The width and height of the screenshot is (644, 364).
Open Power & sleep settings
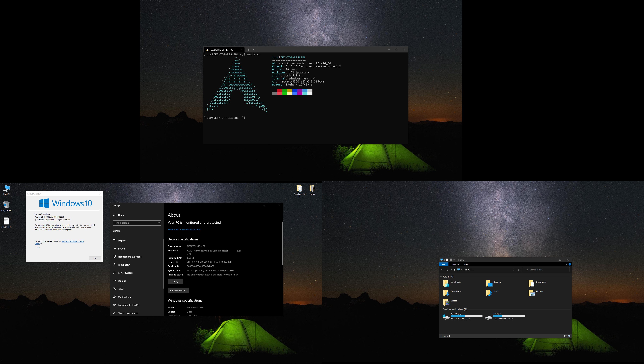pos(125,273)
